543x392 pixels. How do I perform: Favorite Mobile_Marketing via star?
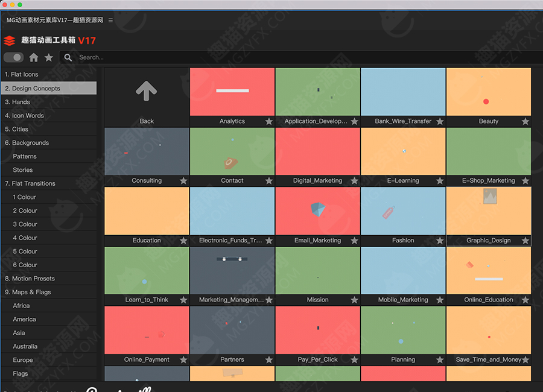[x=440, y=300]
